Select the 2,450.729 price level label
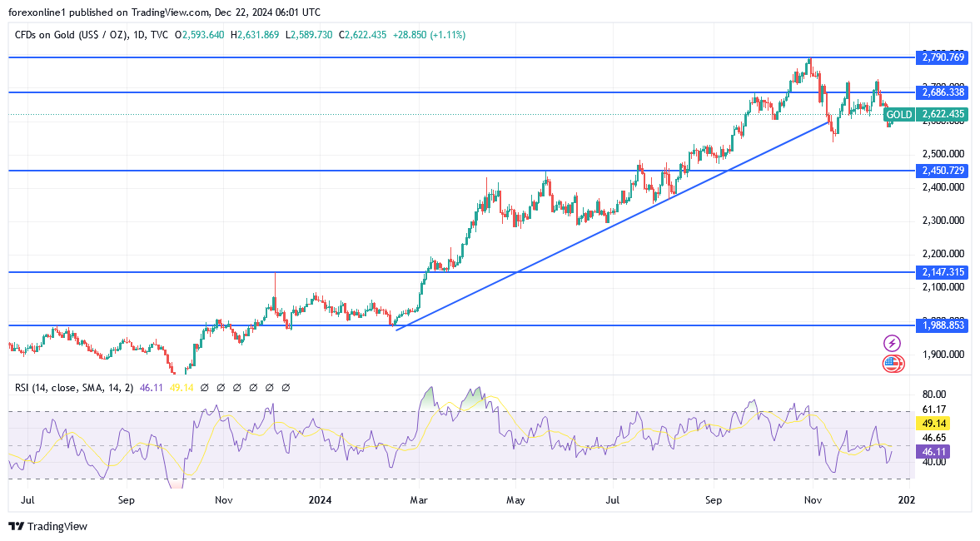 (x=943, y=171)
